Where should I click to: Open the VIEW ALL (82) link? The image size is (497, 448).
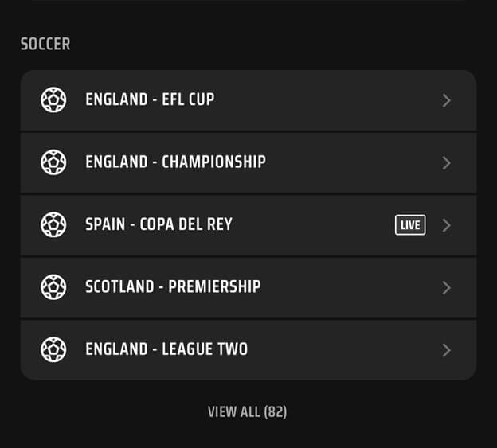[x=247, y=412]
